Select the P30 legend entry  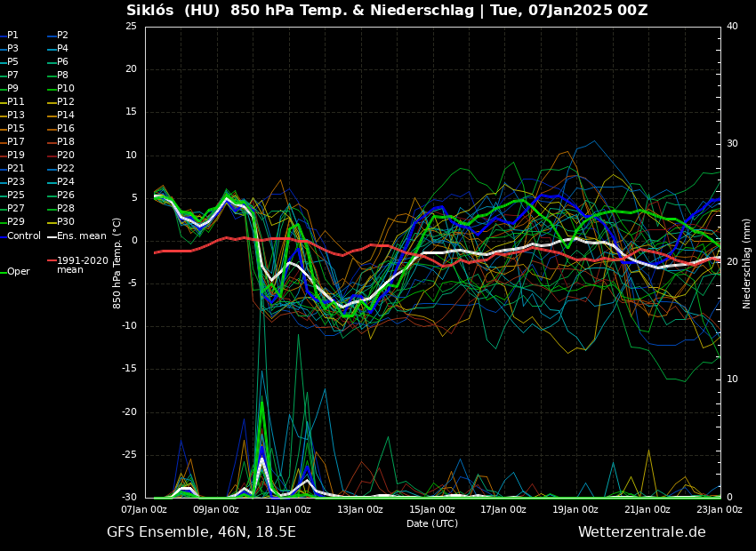pyautogui.click(x=66, y=222)
